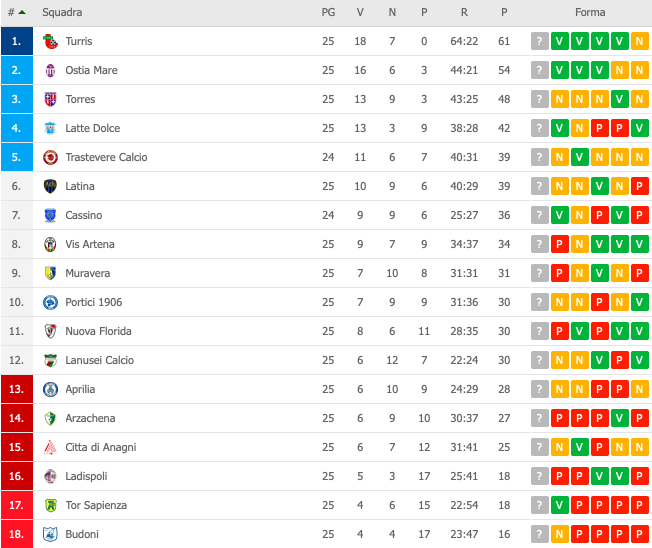Click the Latina black shield crest
Viewport: 652px width, 548px height.
[50, 186]
